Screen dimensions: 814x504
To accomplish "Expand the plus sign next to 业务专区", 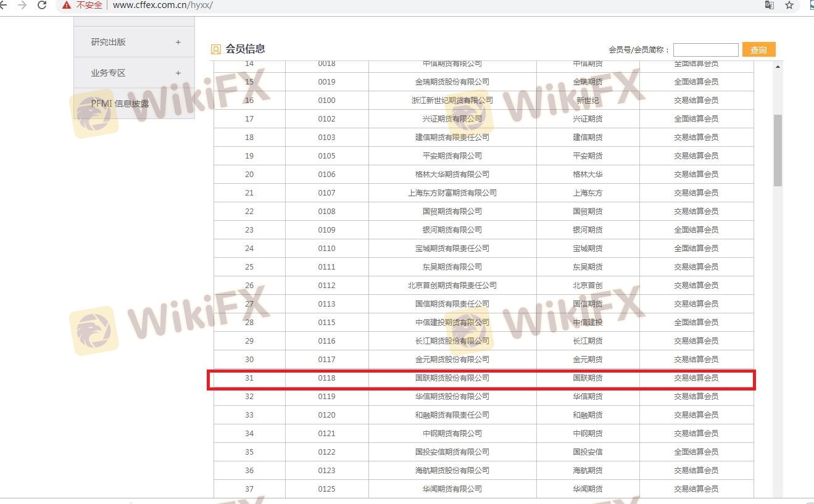I will click(x=178, y=73).
